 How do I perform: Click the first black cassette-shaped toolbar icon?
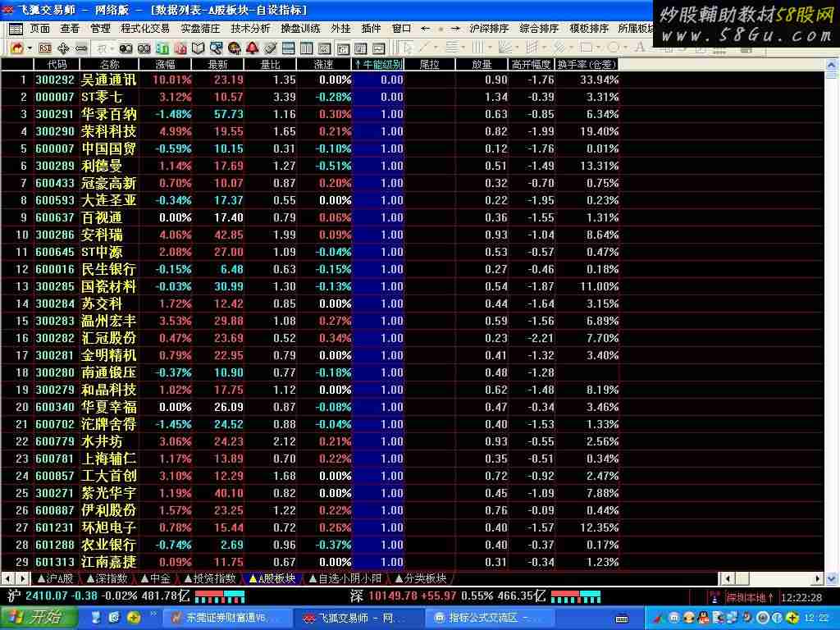click(x=126, y=48)
